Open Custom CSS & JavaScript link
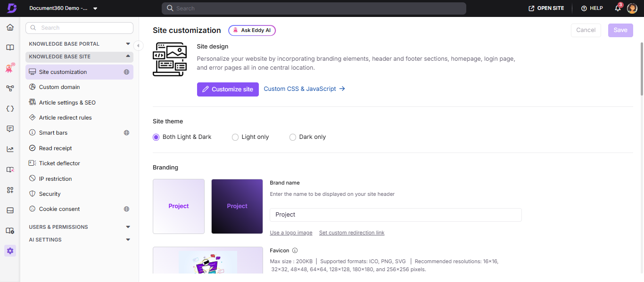 [305, 89]
